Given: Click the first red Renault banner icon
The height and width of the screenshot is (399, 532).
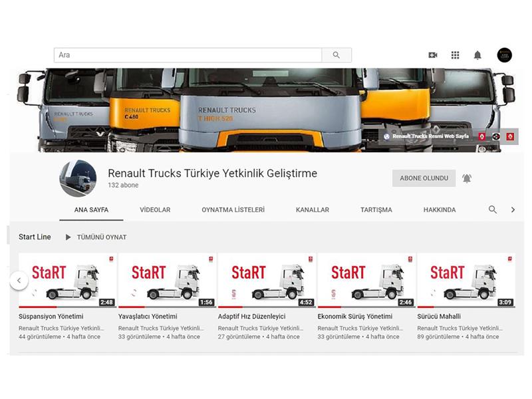Looking at the screenshot, I should (482, 136).
